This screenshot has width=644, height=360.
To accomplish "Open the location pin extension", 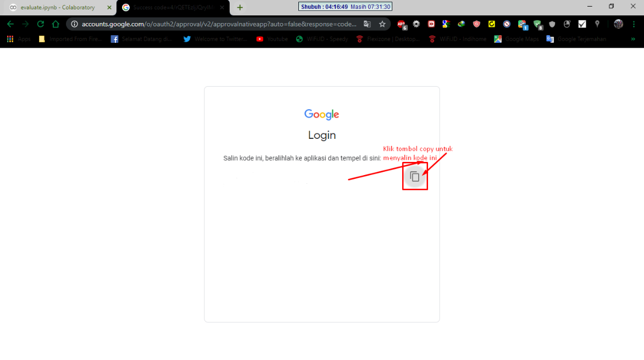I will coord(597,24).
